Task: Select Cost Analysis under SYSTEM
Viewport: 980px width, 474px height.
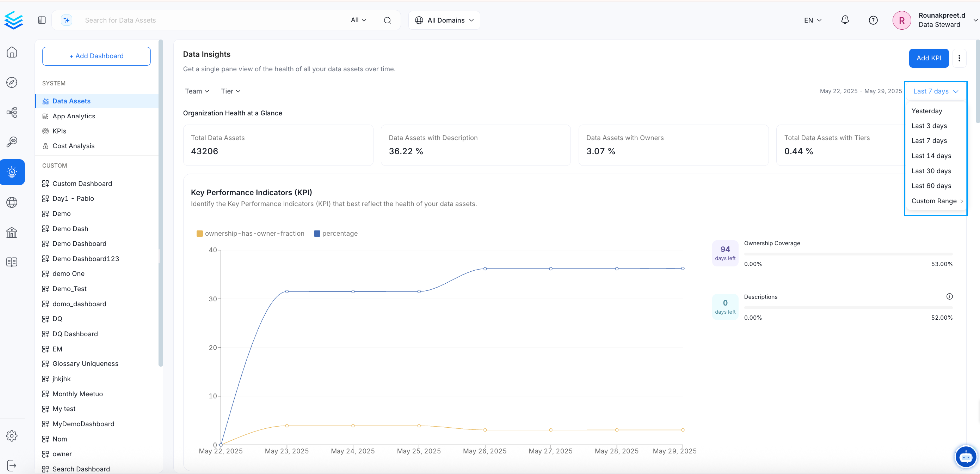Action: [73, 146]
